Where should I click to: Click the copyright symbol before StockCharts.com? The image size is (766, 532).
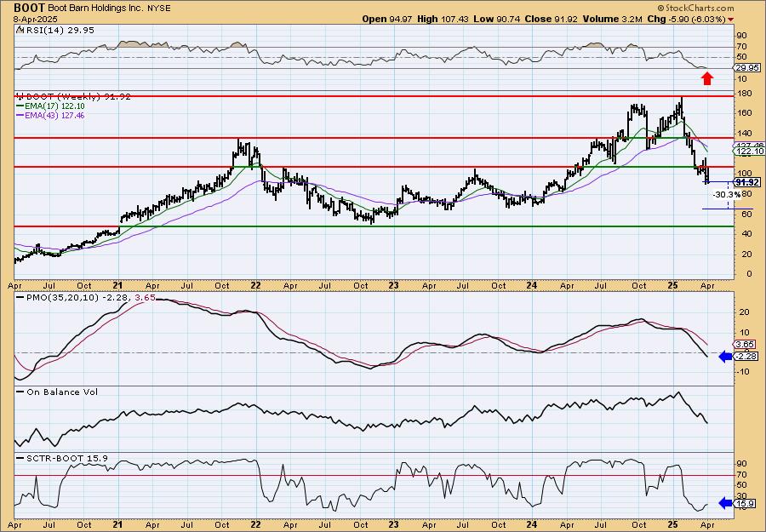tap(660, 9)
